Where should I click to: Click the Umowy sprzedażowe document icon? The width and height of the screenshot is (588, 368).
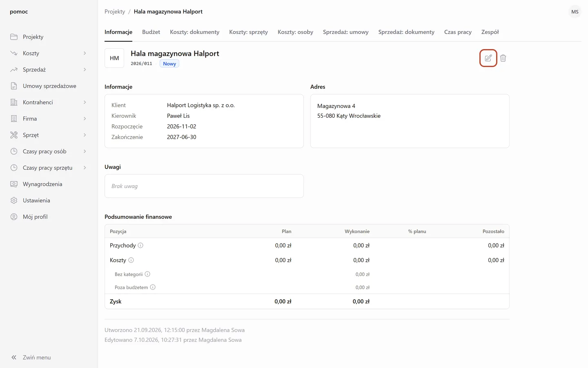tap(14, 86)
